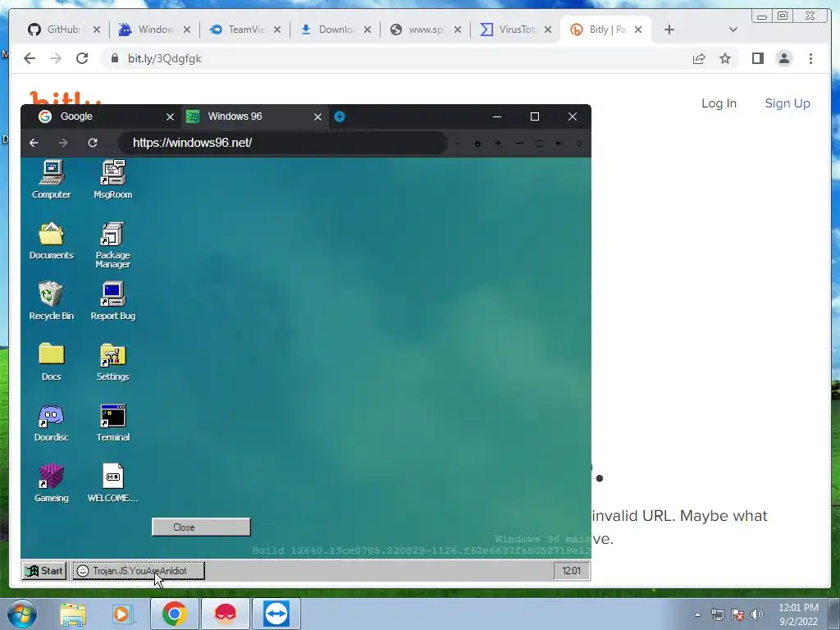This screenshot has height=630, width=840.
Task: Click the power icon in inner browser toolbar
Action: (579, 144)
